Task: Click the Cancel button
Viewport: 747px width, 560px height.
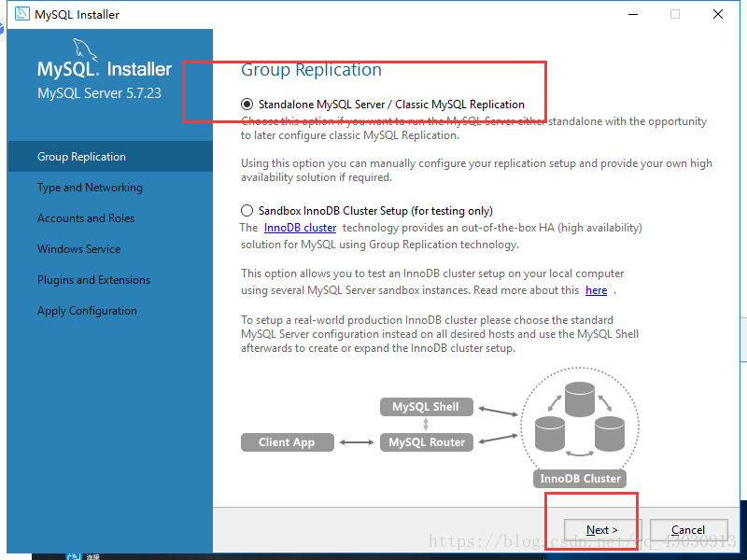Action: click(688, 530)
